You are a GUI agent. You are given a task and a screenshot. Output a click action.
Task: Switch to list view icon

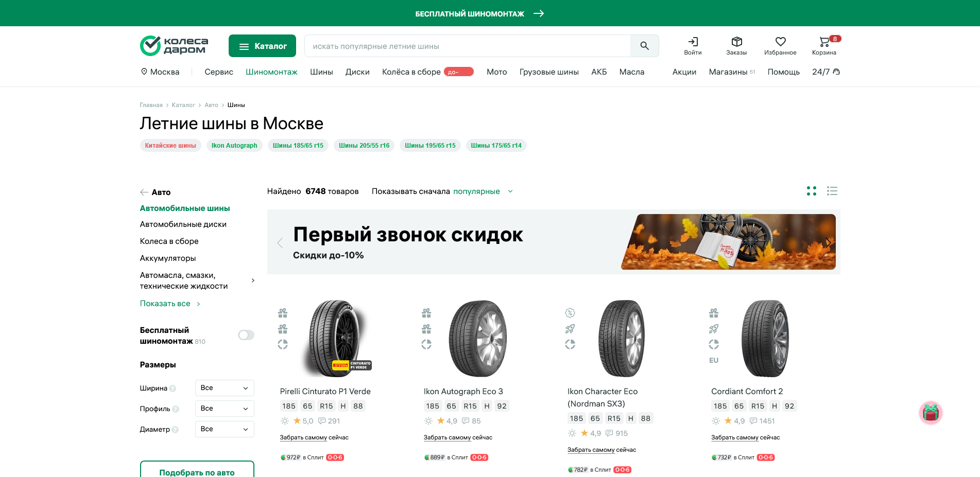(x=832, y=191)
